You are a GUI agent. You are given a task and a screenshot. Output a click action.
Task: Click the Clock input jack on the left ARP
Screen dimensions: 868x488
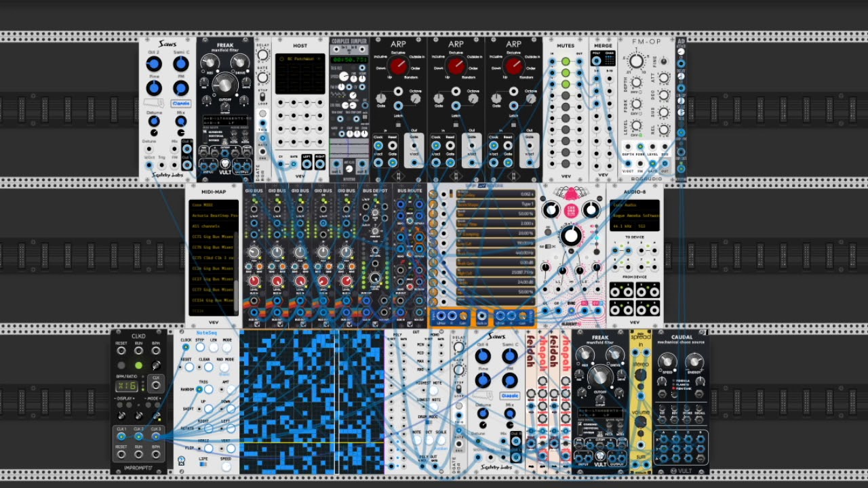pyautogui.click(x=378, y=146)
